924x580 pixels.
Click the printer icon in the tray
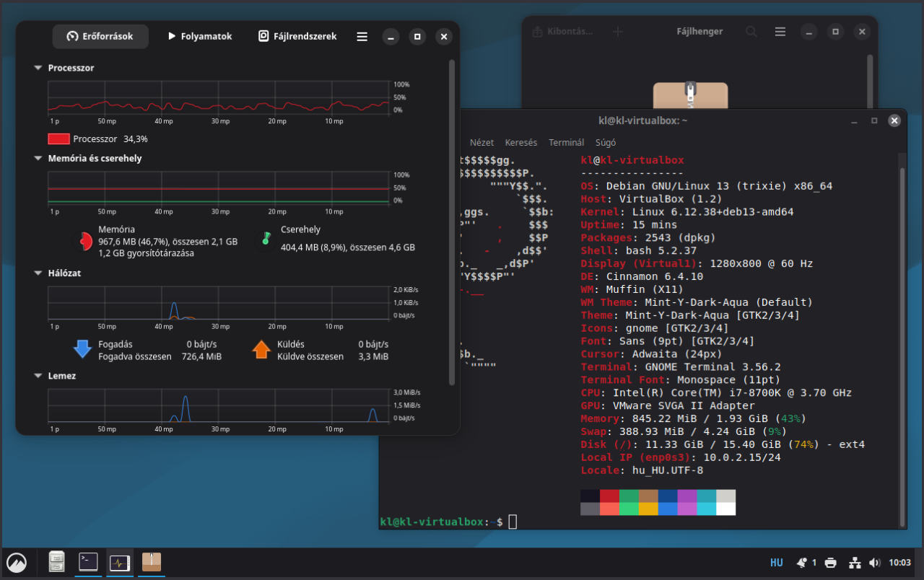click(x=831, y=563)
